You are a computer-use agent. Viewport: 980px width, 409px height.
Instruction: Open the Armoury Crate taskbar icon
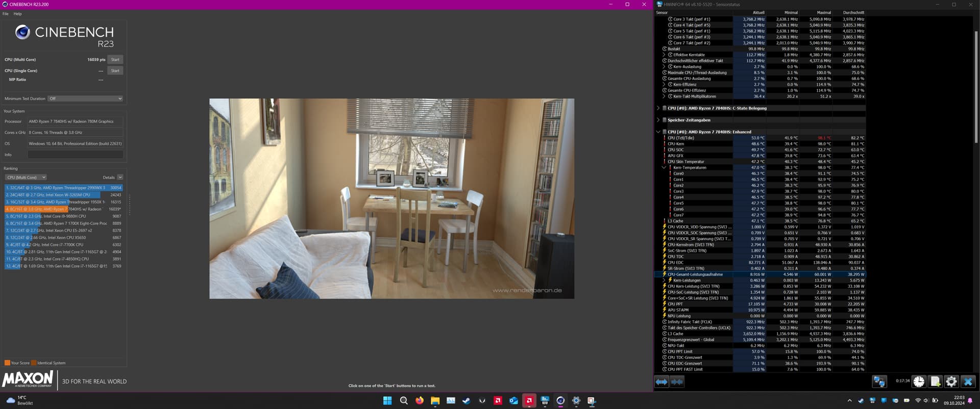click(x=482, y=400)
